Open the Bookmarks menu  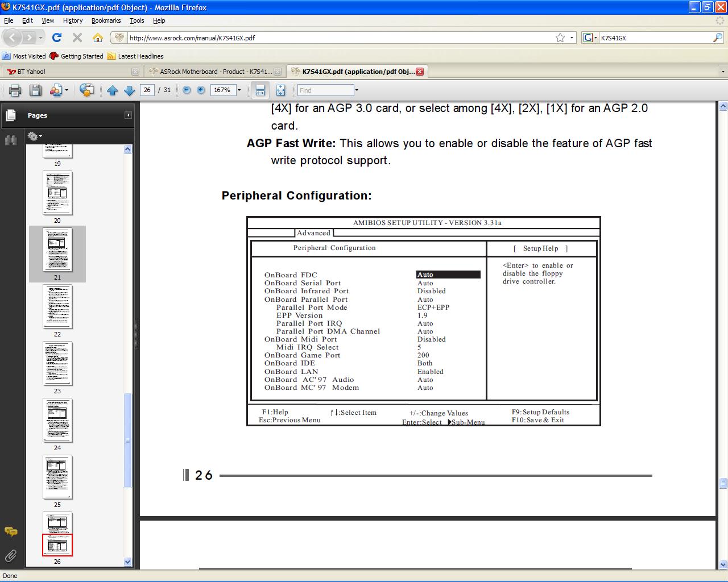point(106,20)
